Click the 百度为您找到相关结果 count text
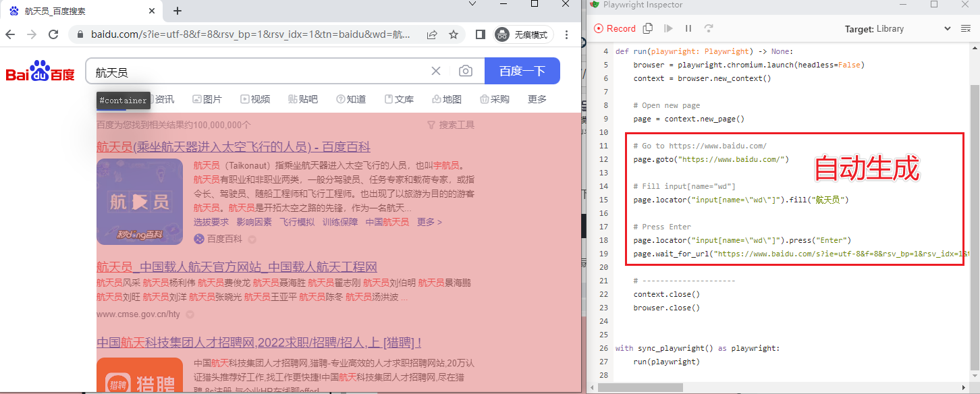Viewport: 980px width, 394px height. click(173, 125)
